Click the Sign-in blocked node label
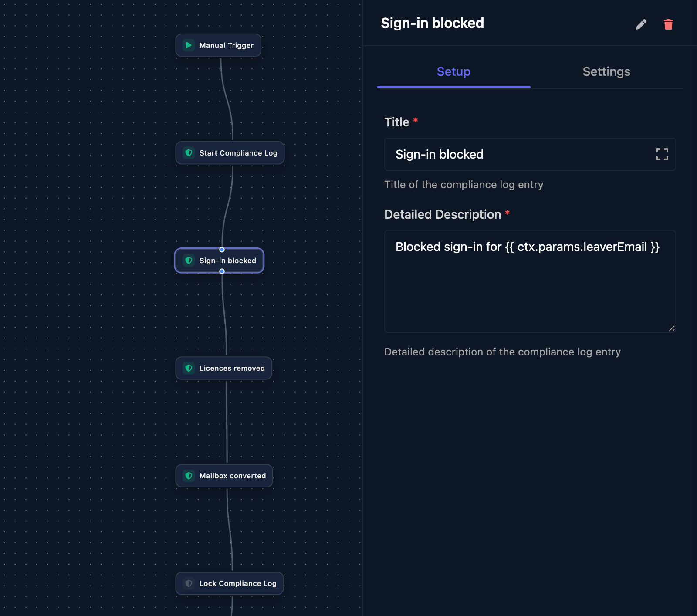This screenshot has height=616, width=697. coord(228,261)
